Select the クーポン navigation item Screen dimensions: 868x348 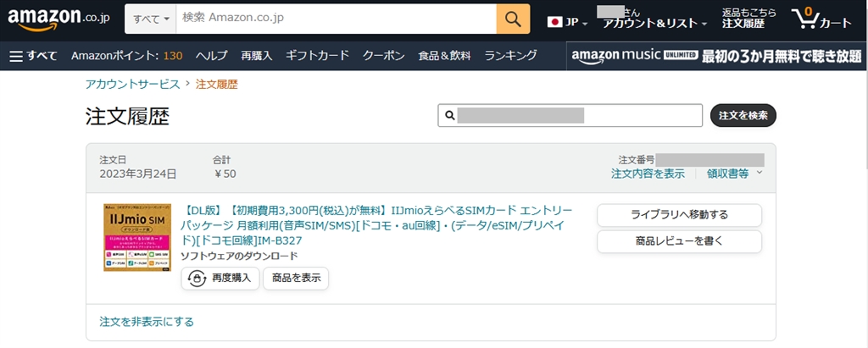383,56
